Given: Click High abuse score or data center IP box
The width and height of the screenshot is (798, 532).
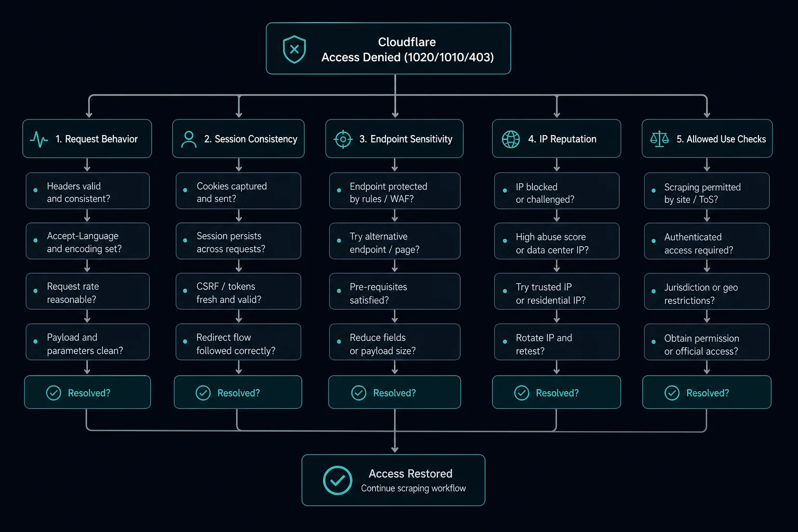Looking at the screenshot, I should coord(557,241).
